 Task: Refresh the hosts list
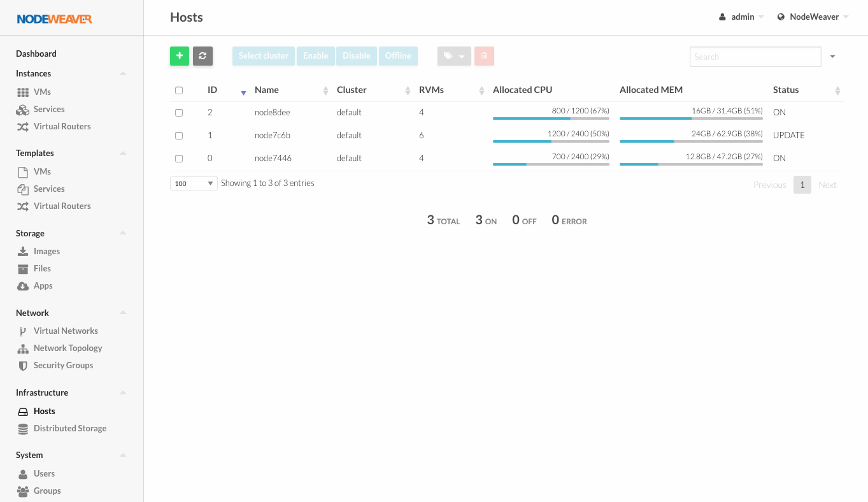(x=203, y=56)
